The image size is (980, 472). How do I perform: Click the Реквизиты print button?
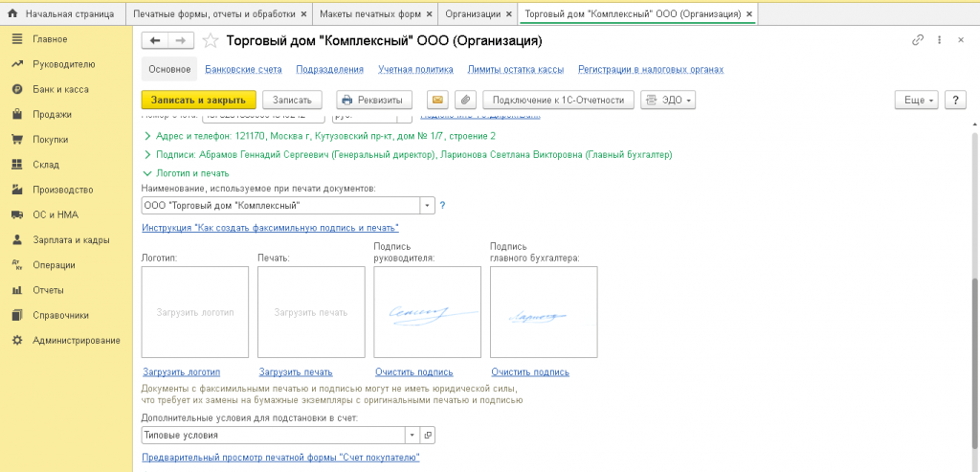pos(374,100)
